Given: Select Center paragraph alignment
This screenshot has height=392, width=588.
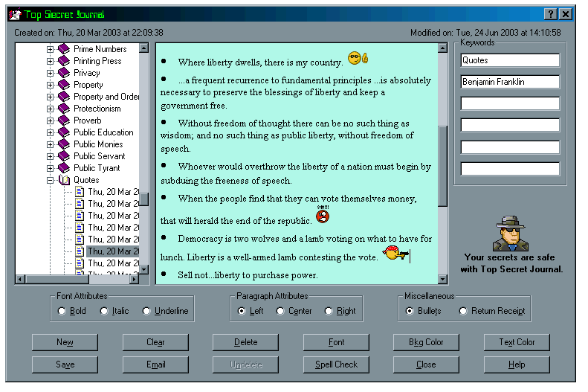Looking at the screenshot, I should [280, 311].
